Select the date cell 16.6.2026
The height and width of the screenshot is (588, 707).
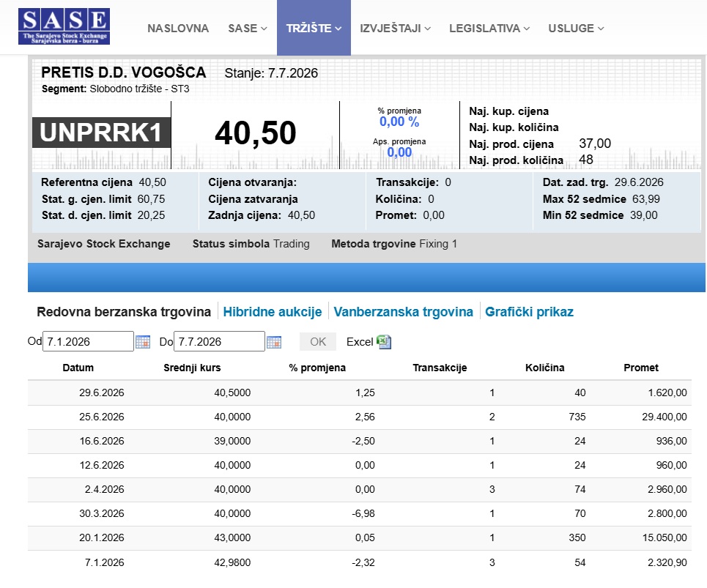click(x=101, y=441)
